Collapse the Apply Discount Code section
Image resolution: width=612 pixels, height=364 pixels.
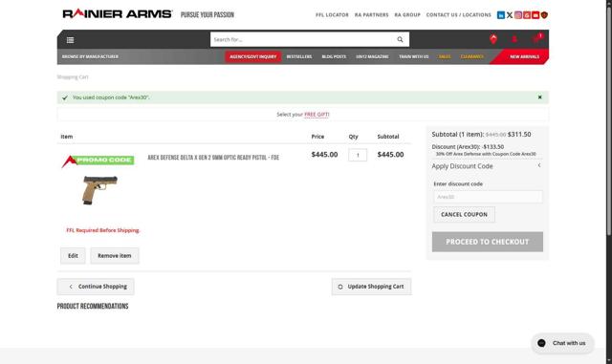pyautogui.click(x=539, y=166)
